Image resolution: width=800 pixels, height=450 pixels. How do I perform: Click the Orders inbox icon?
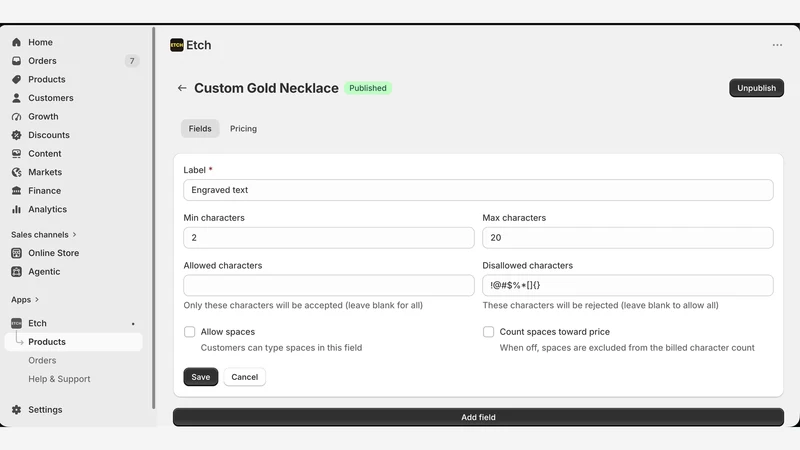point(16,61)
